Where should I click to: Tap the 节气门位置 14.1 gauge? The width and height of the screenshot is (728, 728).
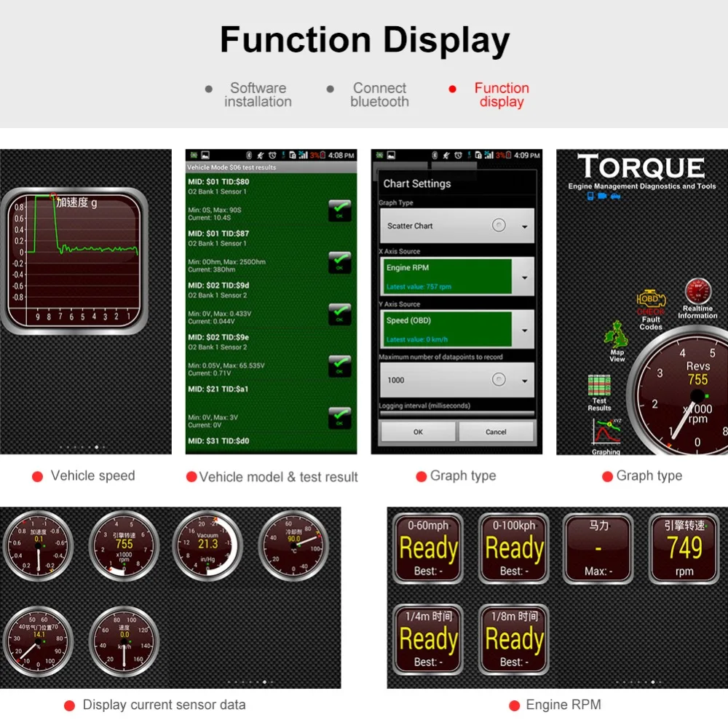38,641
